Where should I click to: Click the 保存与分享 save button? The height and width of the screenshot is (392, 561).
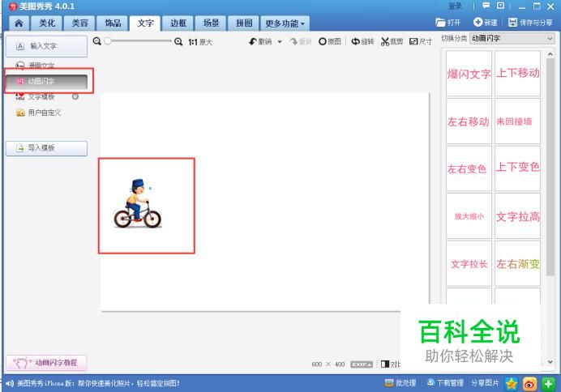click(x=530, y=23)
